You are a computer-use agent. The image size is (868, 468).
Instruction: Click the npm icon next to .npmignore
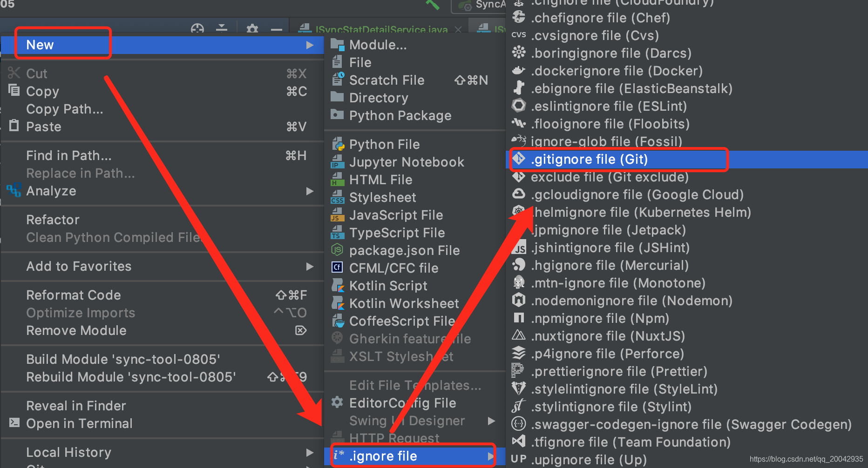[519, 318]
